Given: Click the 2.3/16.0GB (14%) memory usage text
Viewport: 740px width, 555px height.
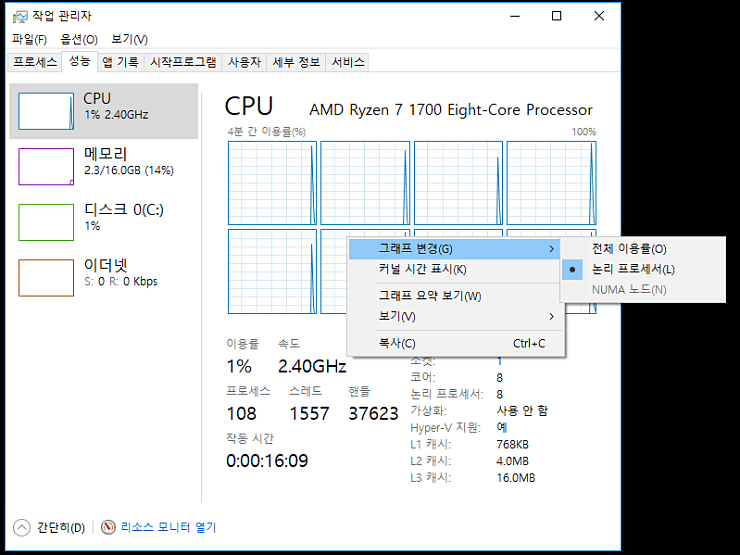Looking at the screenshot, I should [x=129, y=170].
